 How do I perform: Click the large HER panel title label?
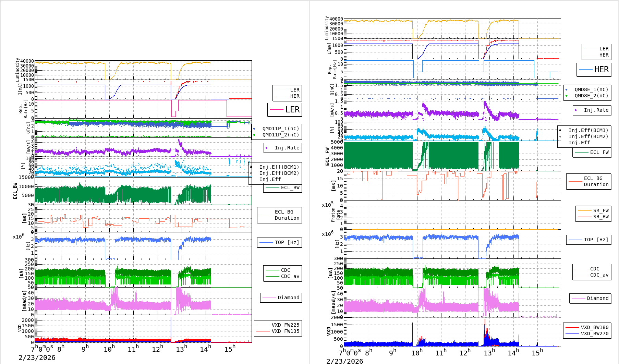click(601, 70)
